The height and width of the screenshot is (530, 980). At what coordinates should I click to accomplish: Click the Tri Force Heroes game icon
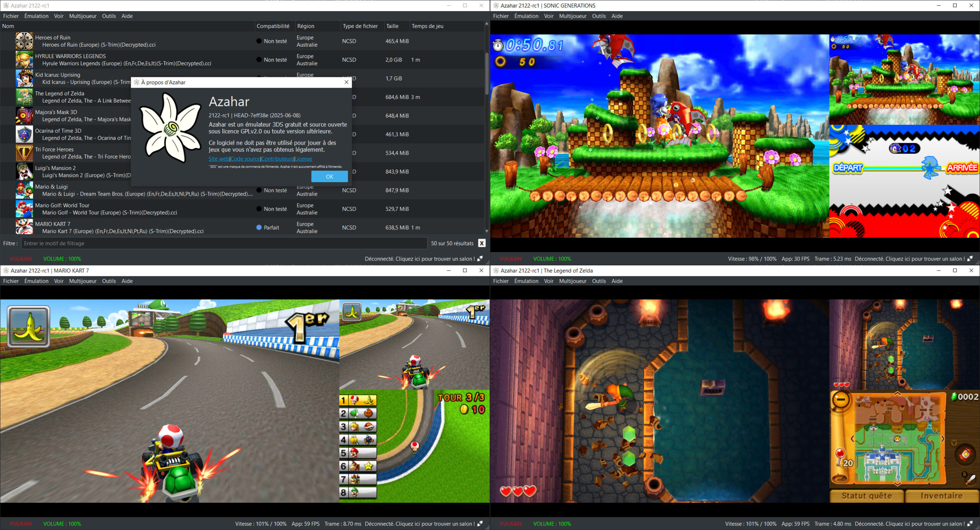pyautogui.click(x=24, y=153)
